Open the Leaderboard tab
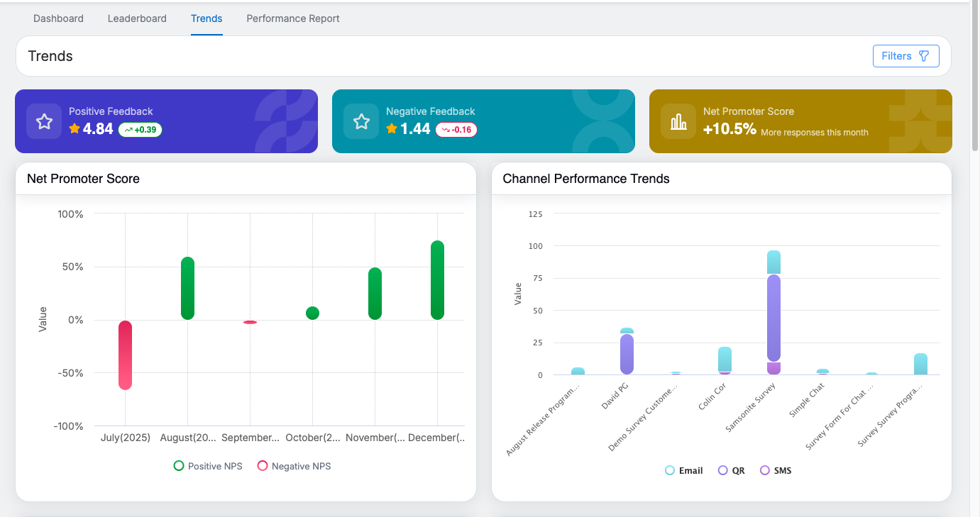980x517 pixels. [137, 18]
